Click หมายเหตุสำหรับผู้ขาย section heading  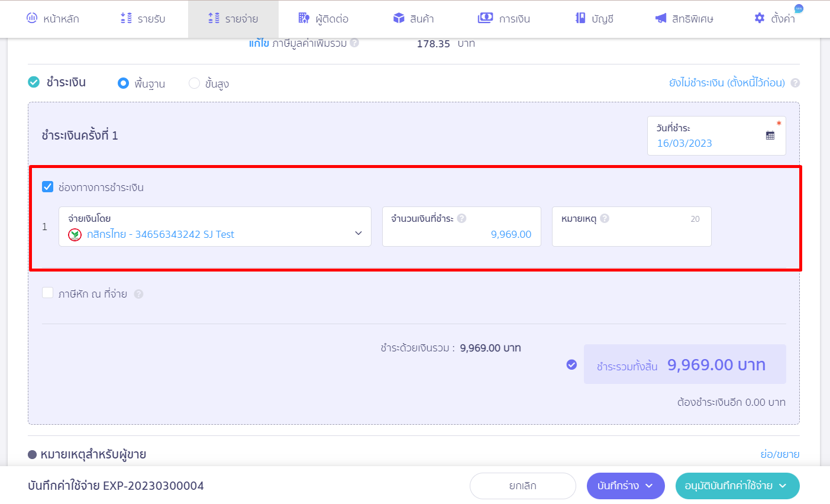click(x=93, y=454)
